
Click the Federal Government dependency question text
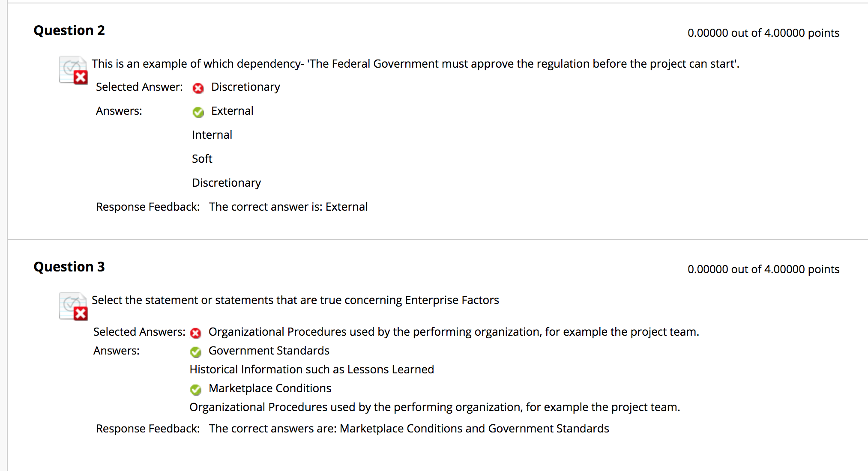coord(415,64)
